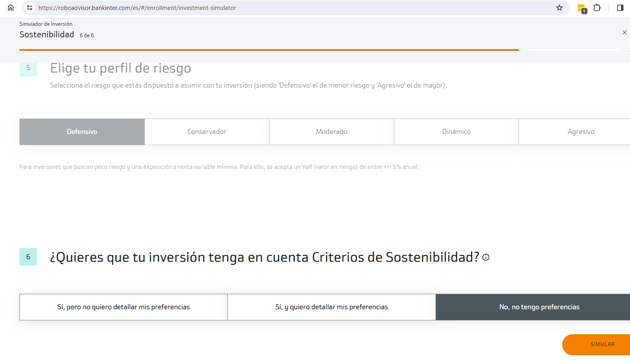The width and height of the screenshot is (630, 364).
Task: Click step number 6 badge
Action: tap(28, 257)
